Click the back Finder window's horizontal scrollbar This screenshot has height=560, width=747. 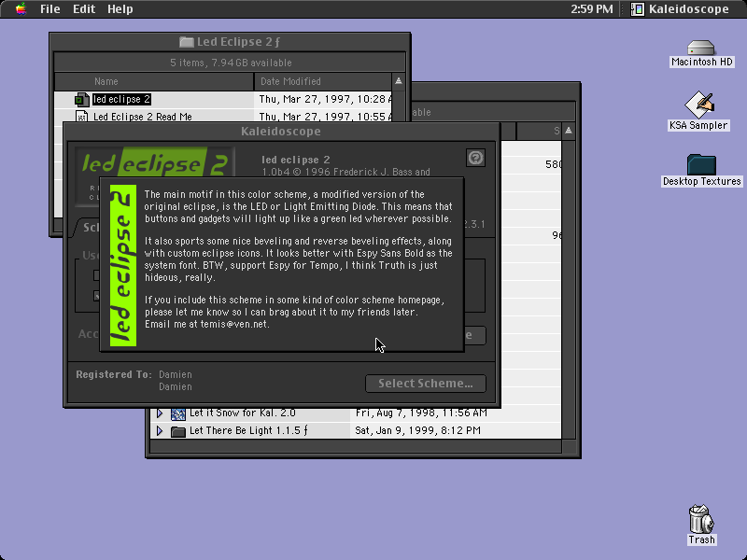(356, 447)
